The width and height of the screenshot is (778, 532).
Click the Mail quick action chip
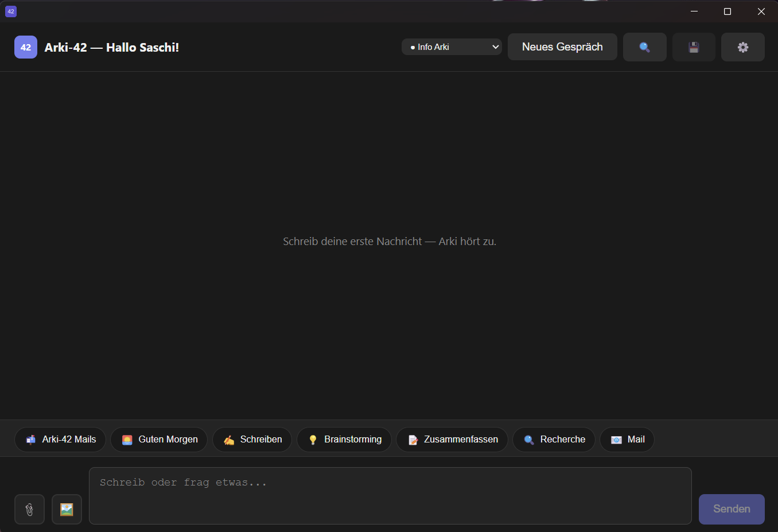tap(627, 440)
